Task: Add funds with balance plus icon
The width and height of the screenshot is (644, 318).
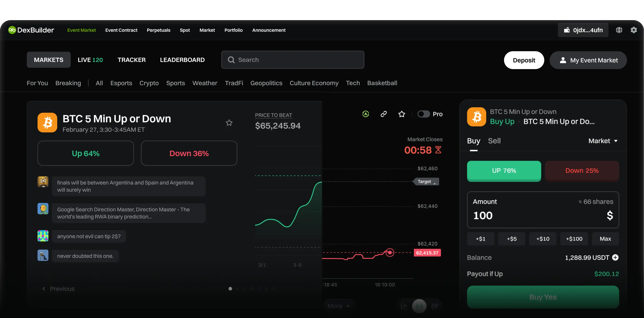Action: (615, 257)
